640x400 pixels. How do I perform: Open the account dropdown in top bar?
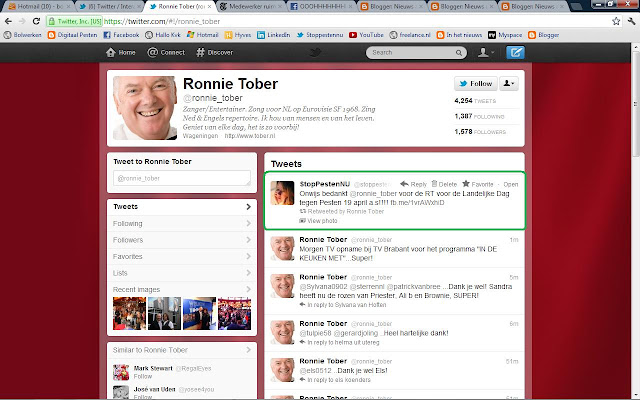(486, 52)
